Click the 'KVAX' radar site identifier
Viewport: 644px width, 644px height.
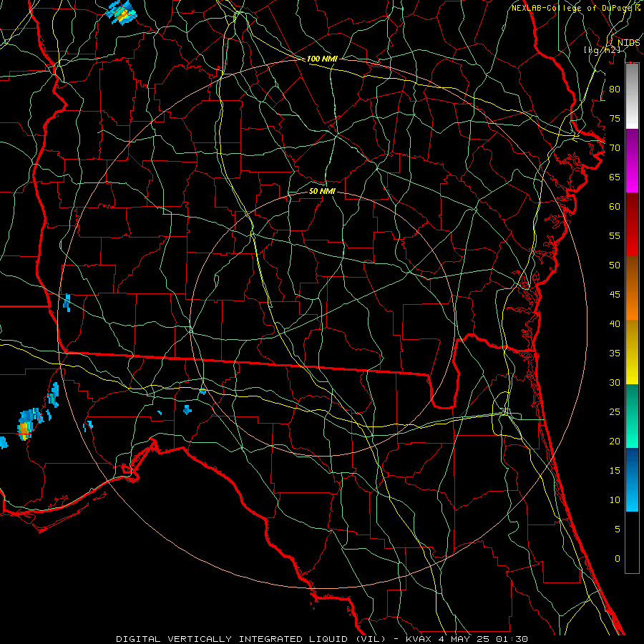click(x=418, y=639)
